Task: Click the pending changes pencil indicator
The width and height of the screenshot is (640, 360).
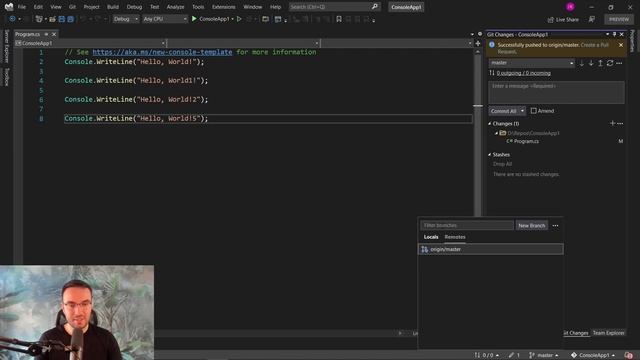Action: (514, 355)
